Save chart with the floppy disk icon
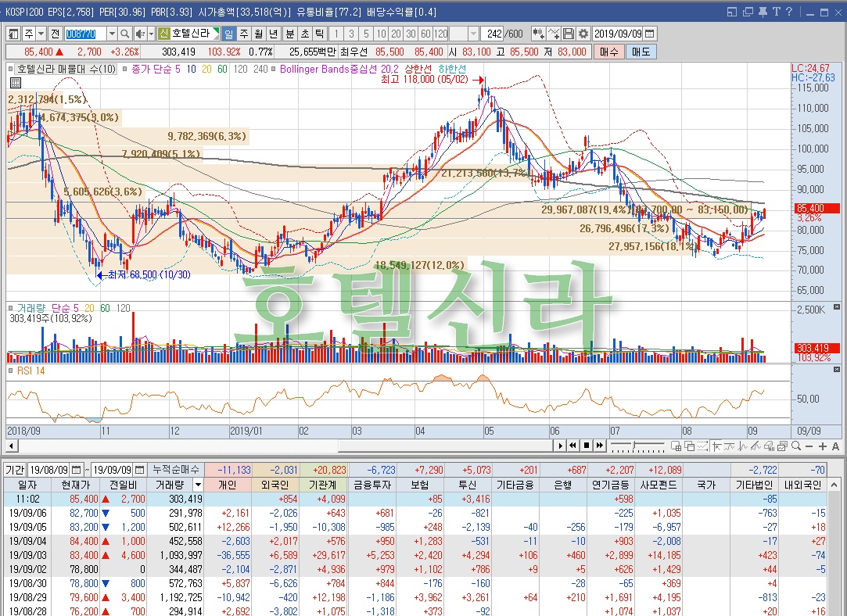 (569, 34)
